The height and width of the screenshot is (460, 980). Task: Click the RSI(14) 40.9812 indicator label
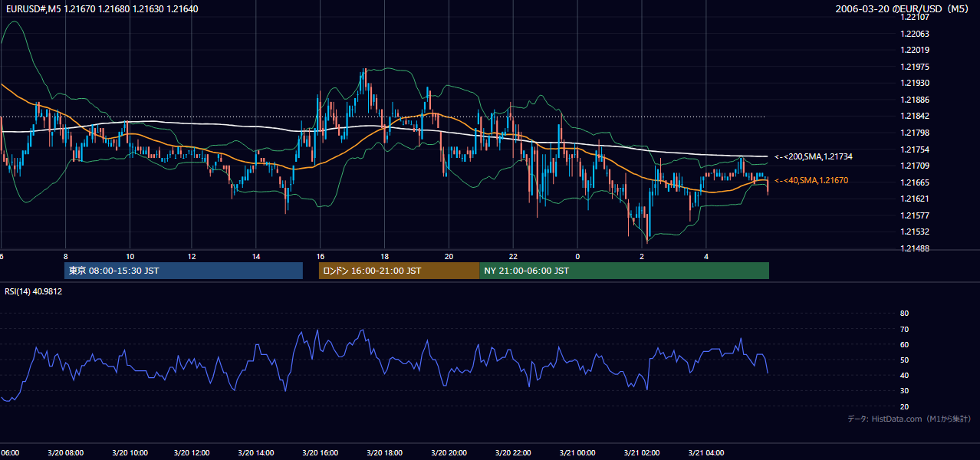[34, 291]
